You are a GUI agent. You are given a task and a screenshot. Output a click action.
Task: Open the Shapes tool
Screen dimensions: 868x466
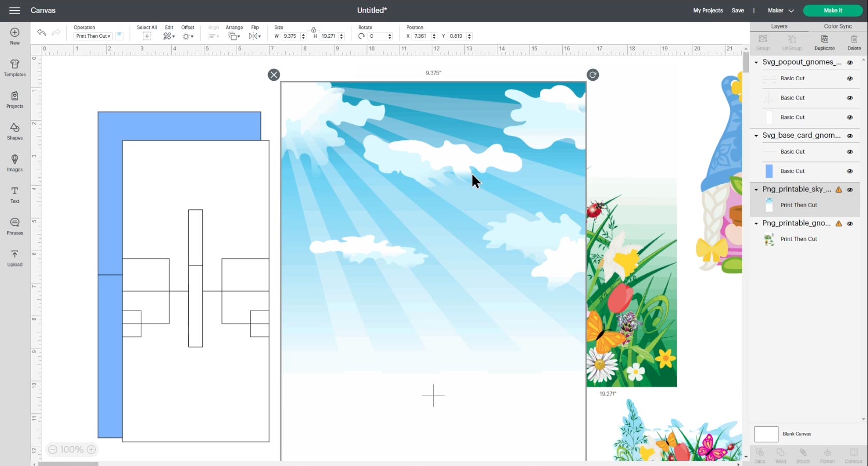pyautogui.click(x=14, y=131)
